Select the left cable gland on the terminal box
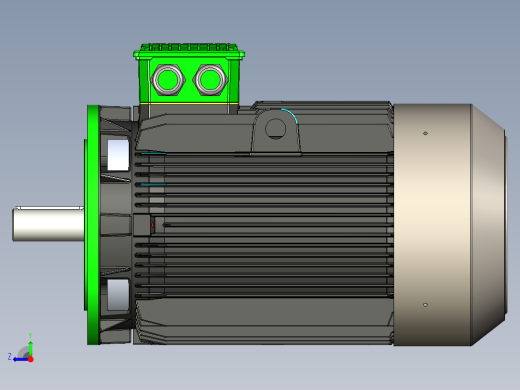520x390 pixels. tap(167, 80)
